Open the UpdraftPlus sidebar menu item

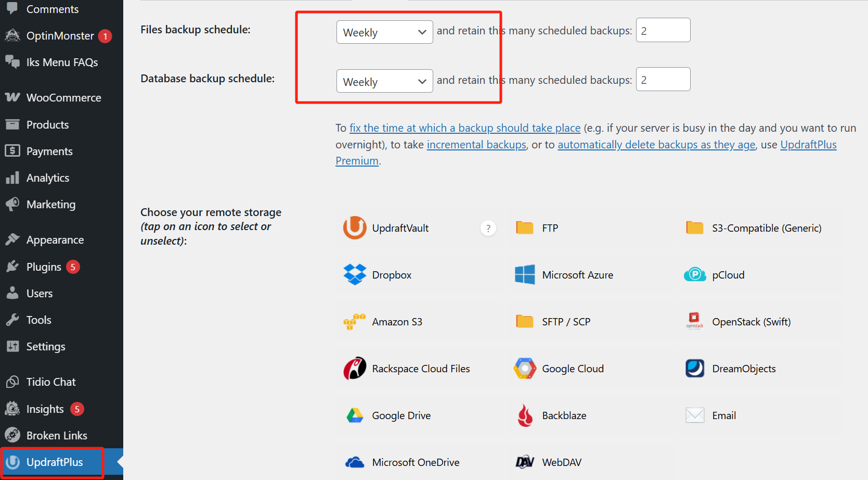click(x=54, y=462)
